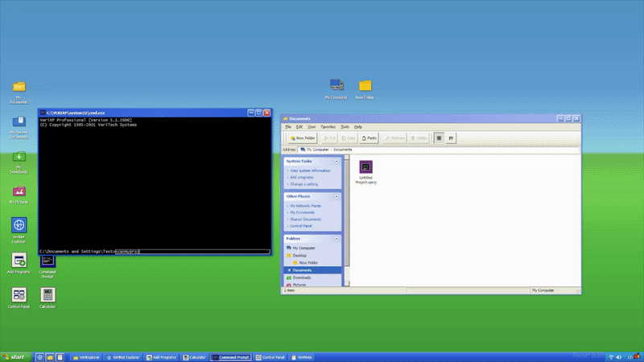Viewport: 644px width, 362px height.
Task: Open the Help menu in Documents
Action: coord(358,127)
